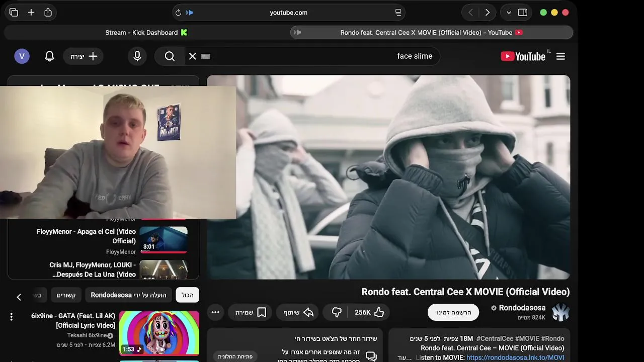Open the Rondodasosa channel avatar
Image resolution: width=644 pixels, height=362 pixels.
point(560,312)
